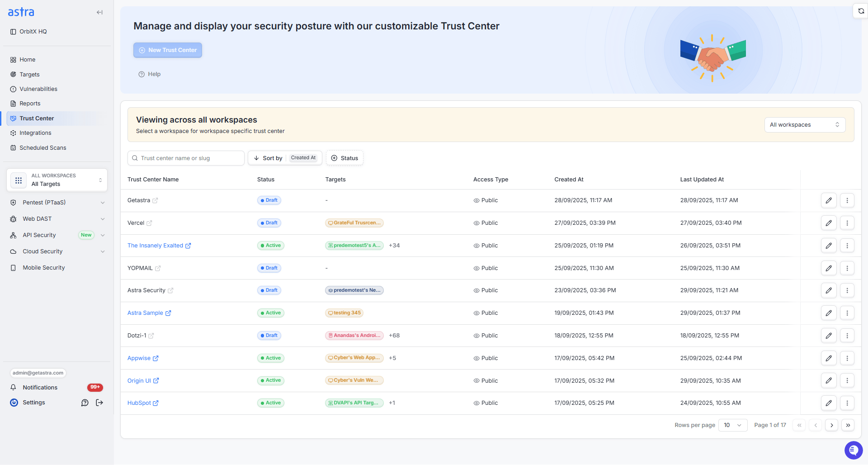Open external link icon next to Getastra
Screen dimensions: 868x465
tap(155, 200)
